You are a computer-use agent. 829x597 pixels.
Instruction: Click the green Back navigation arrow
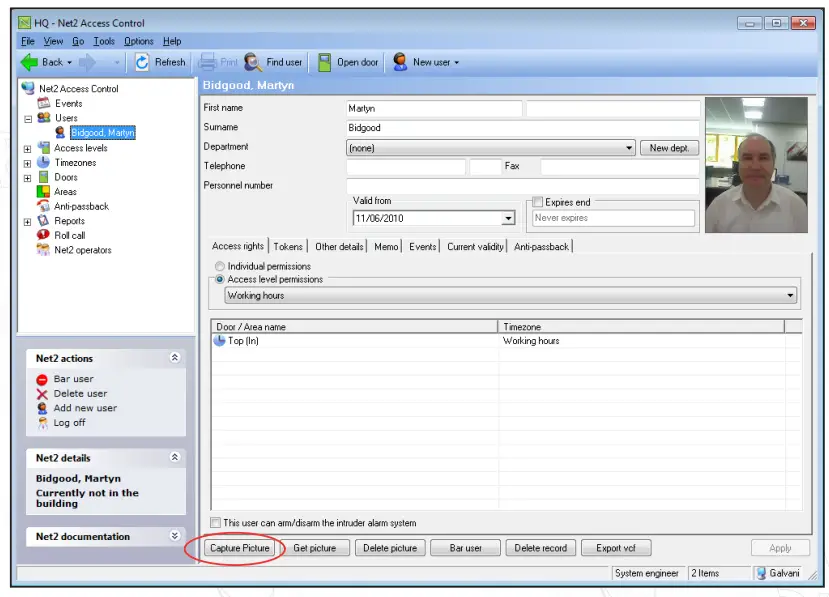point(31,61)
